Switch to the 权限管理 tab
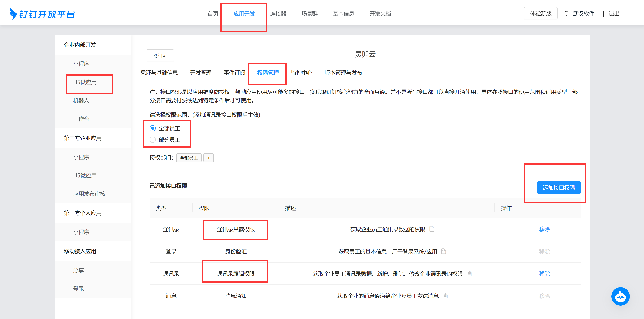This screenshot has width=644, height=319. pos(268,73)
